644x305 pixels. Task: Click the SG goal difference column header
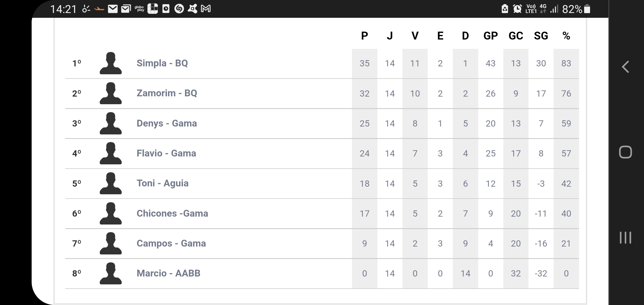541,36
